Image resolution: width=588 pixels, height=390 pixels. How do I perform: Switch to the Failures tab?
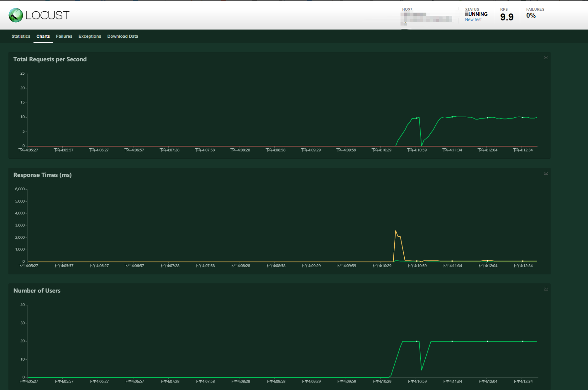(x=64, y=36)
